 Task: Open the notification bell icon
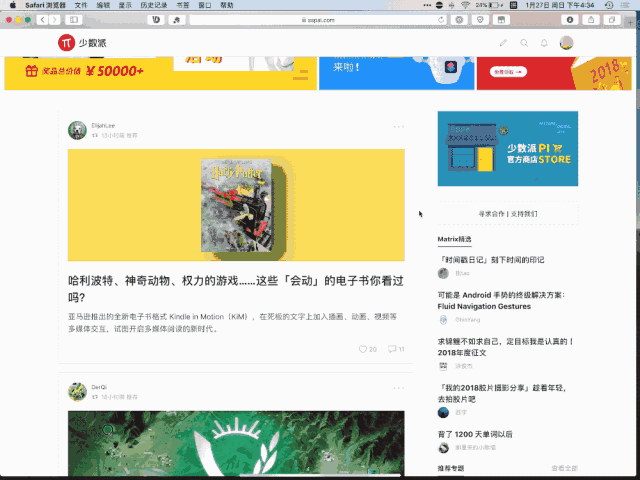[x=544, y=43]
